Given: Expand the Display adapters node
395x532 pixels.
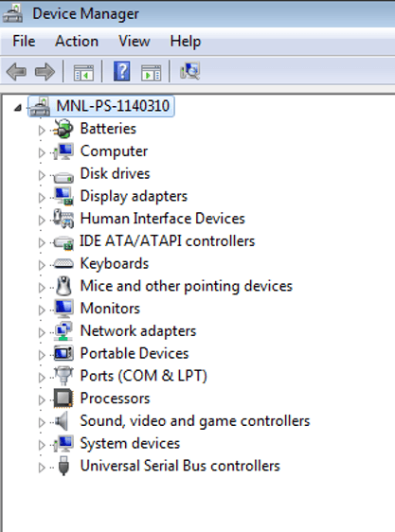Looking at the screenshot, I should pyautogui.click(x=42, y=198).
